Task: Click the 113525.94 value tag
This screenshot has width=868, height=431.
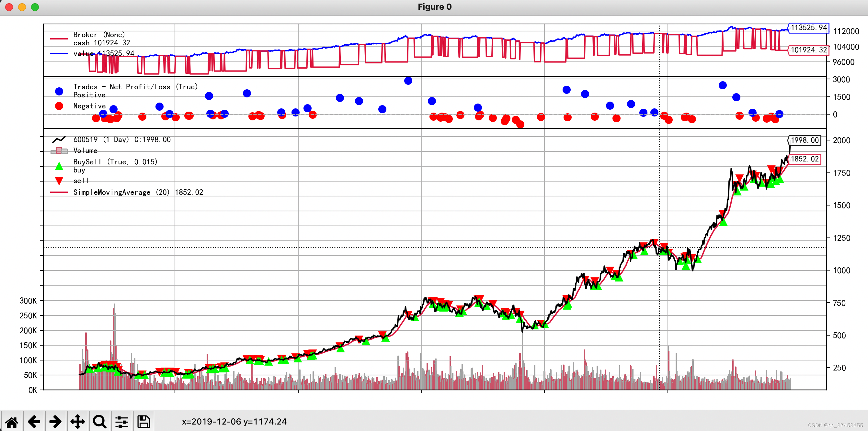Action: (808, 28)
